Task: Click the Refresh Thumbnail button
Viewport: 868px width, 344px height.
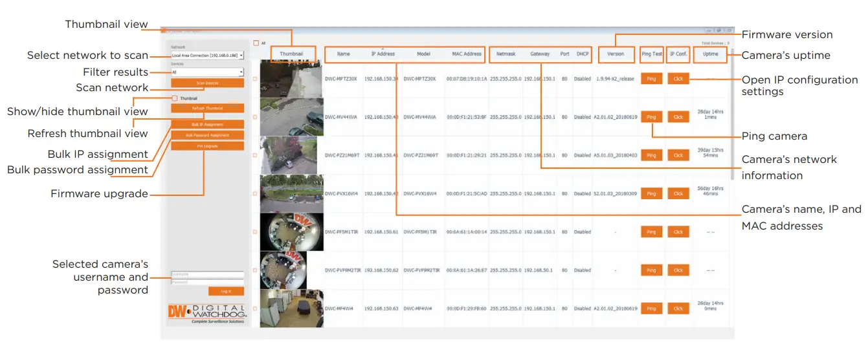Action: pyautogui.click(x=207, y=108)
